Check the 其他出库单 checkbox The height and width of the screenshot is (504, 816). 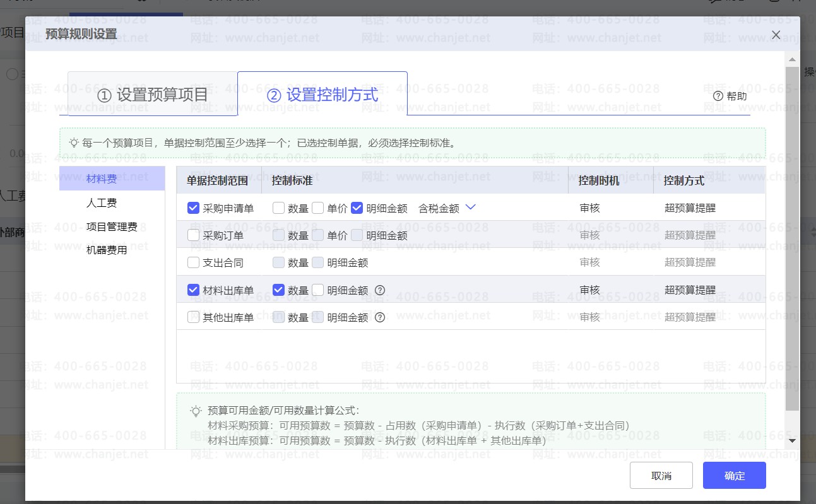[x=194, y=317]
